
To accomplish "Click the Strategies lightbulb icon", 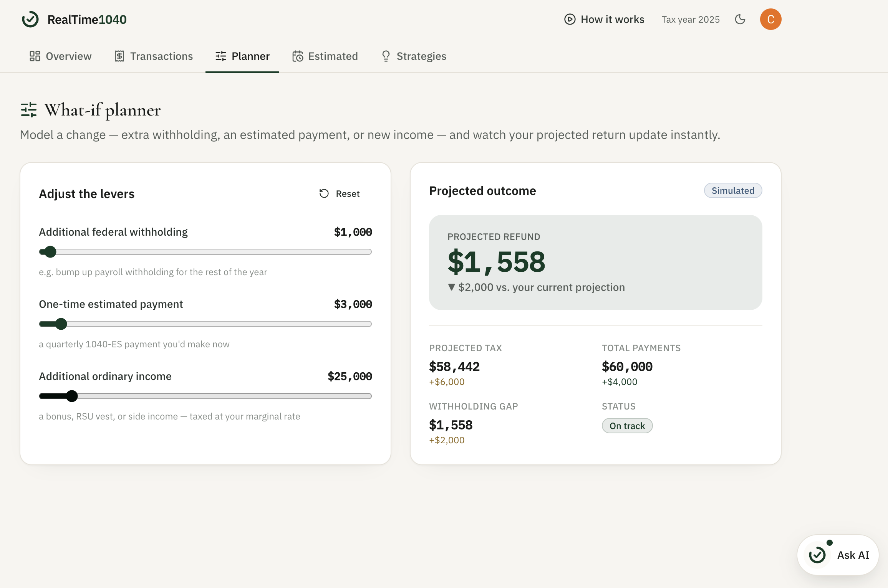I will 386,56.
